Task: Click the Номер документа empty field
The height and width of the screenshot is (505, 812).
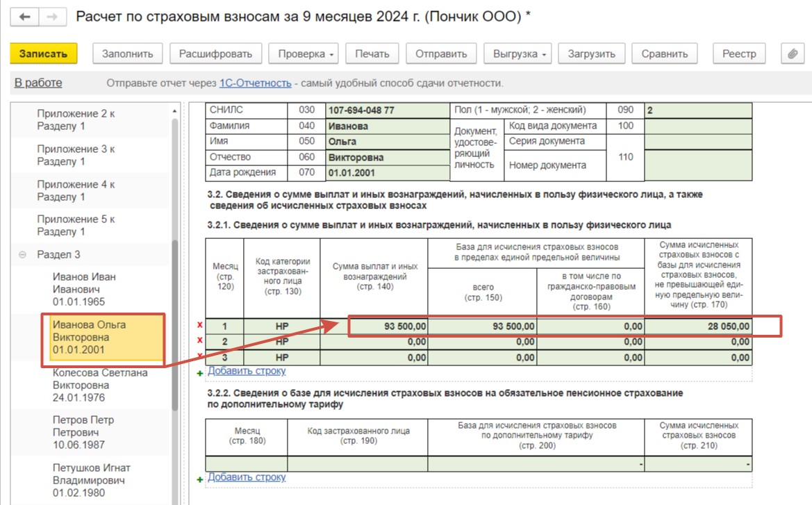Action: 698,165
